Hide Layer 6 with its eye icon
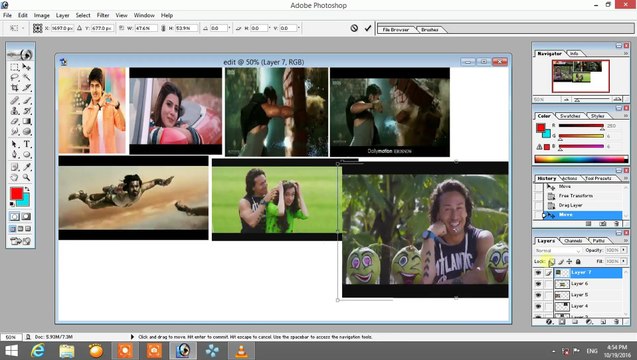Image resolution: width=637 pixels, height=360 pixels. click(538, 284)
